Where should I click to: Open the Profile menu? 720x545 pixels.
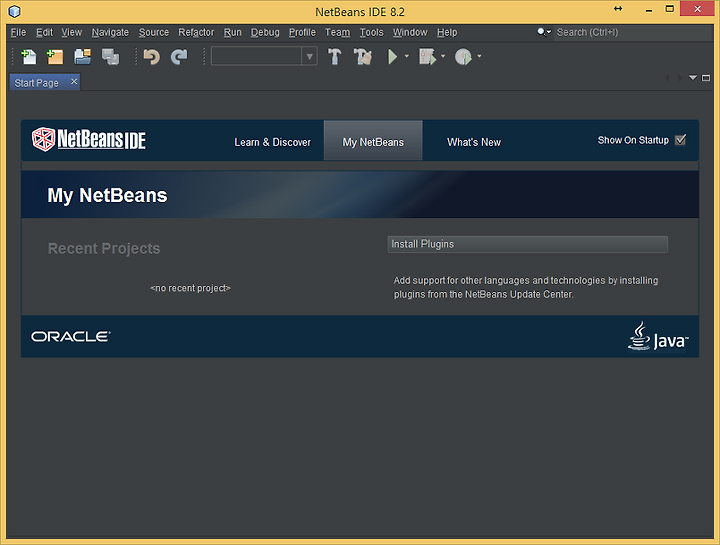point(302,33)
